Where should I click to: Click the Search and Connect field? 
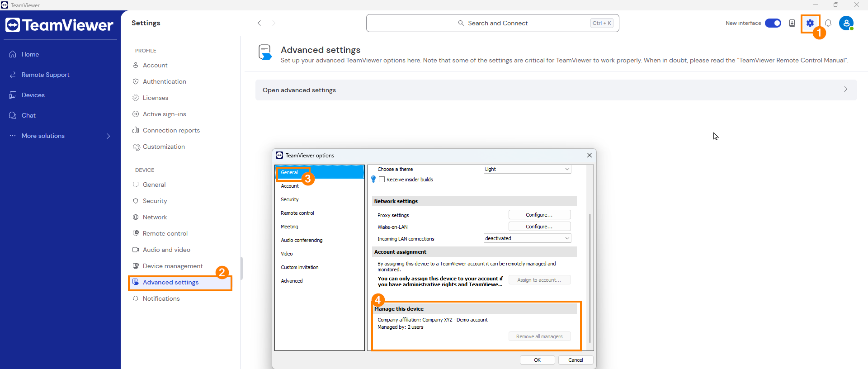tap(492, 23)
